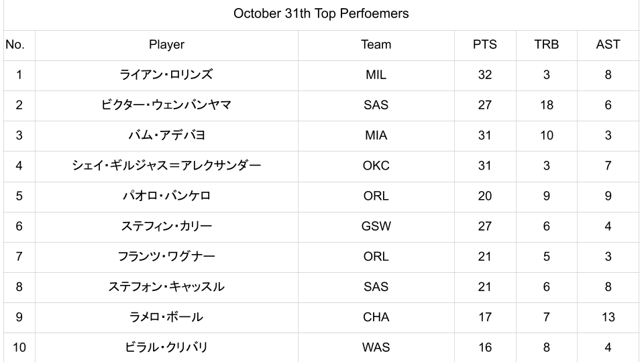Image resolution: width=644 pixels, height=362 pixels.
Task: Click the table title 'October 31th Top Perfoemers'
Action: pyautogui.click(x=321, y=14)
